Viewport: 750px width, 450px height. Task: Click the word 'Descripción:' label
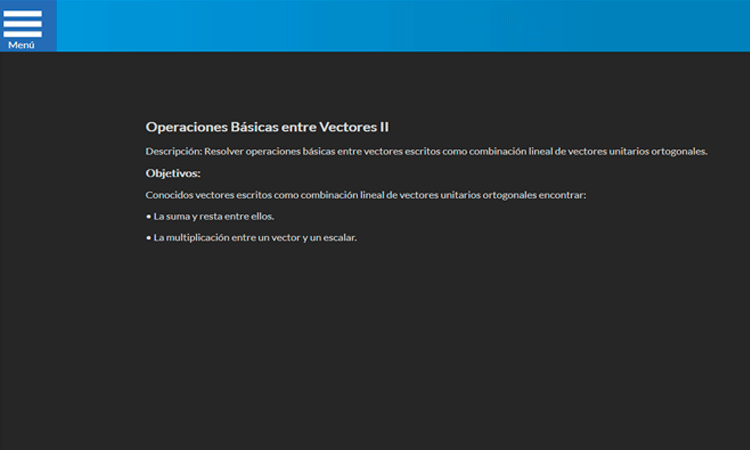pos(173,152)
